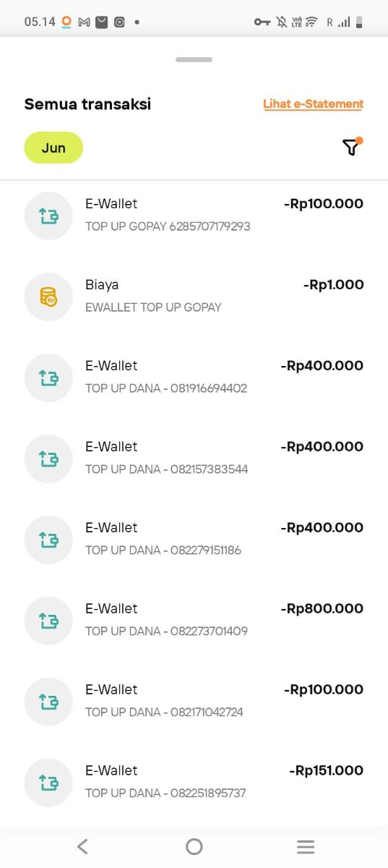Tap the e-wallet icon for GOPAY top up
Screen dimensions: 388x868
[x=49, y=216]
